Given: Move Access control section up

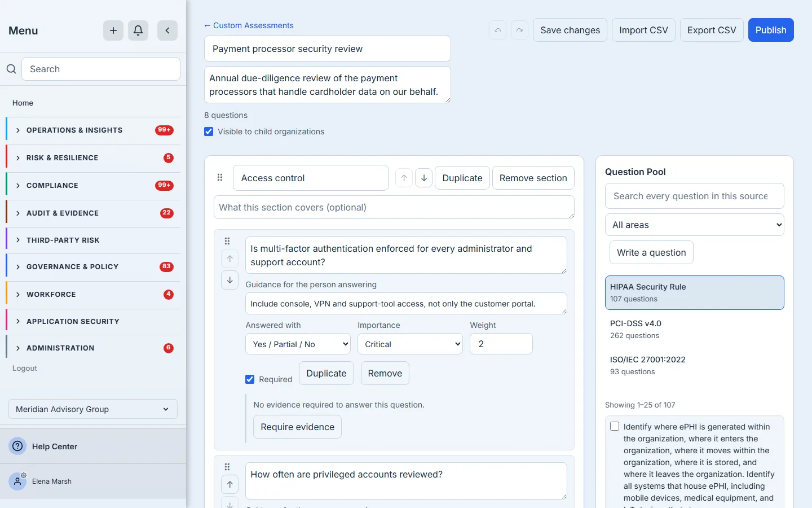Looking at the screenshot, I should click(404, 178).
